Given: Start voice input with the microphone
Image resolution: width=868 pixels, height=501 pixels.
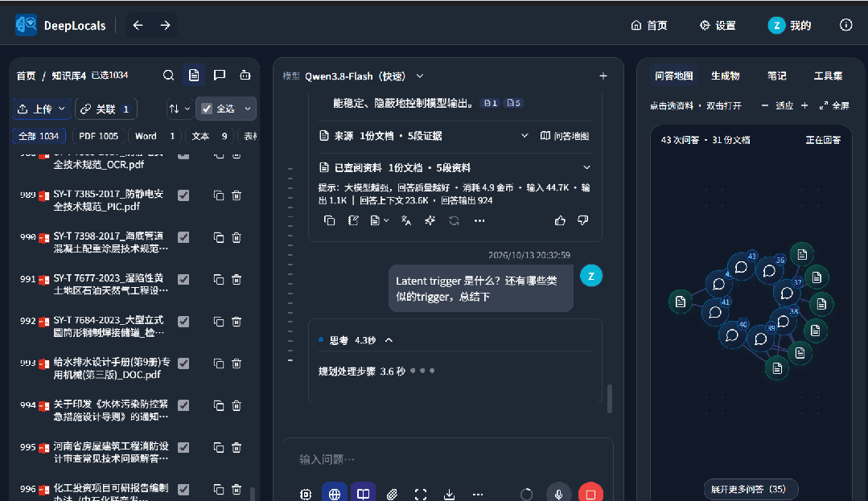Looking at the screenshot, I should (558, 494).
